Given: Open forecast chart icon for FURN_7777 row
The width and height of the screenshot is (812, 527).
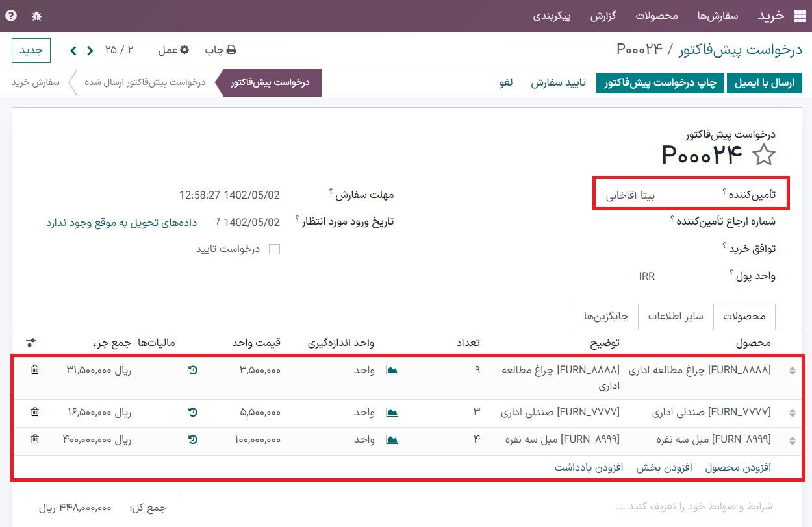Looking at the screenshot, I should coord(392,412).
